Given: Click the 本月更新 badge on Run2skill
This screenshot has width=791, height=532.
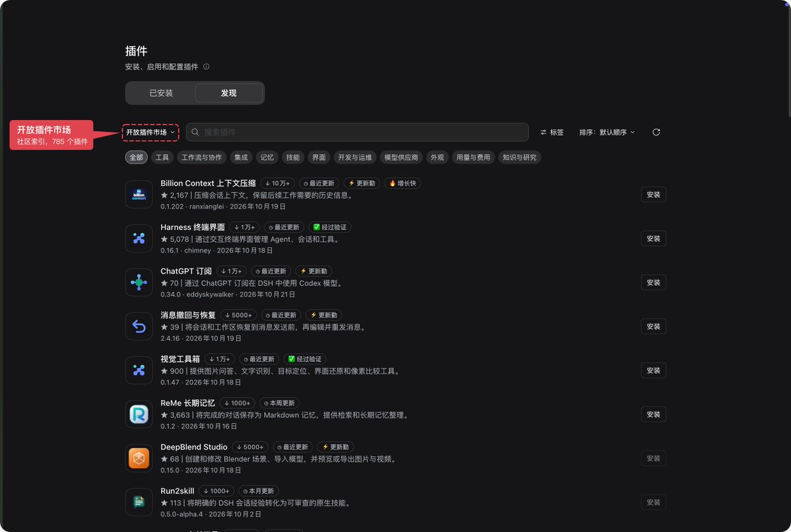Looking at the screenshot, I should click(259, 491).
